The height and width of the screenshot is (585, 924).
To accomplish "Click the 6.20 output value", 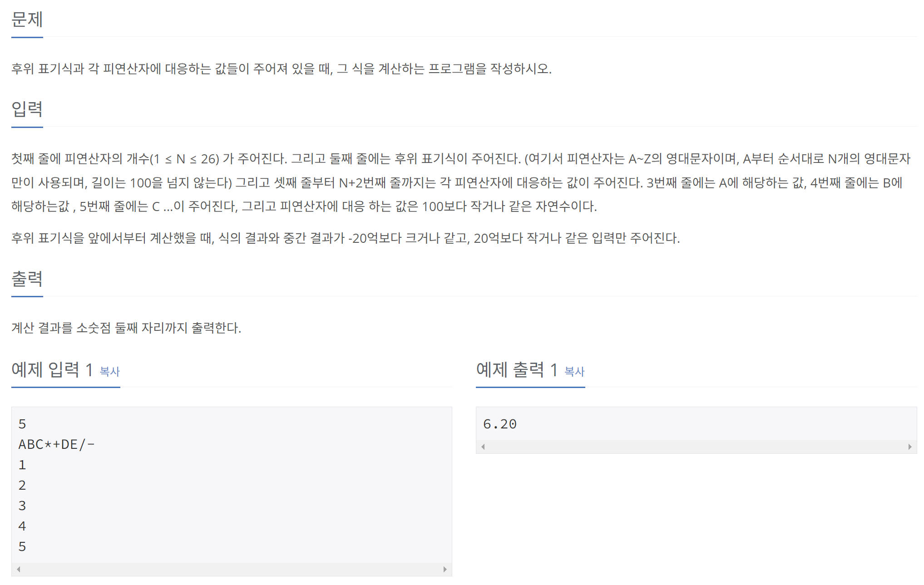I will tap(500, 424).
